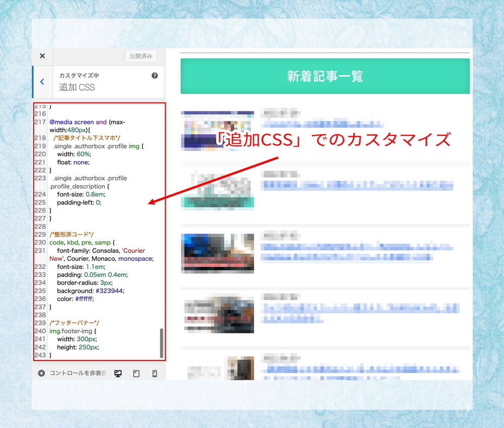The height and width of the screenshot is (428, 504).
Task: Open the fourth article thumbnail
Action: pyautogui.click(x=219, y=314)
